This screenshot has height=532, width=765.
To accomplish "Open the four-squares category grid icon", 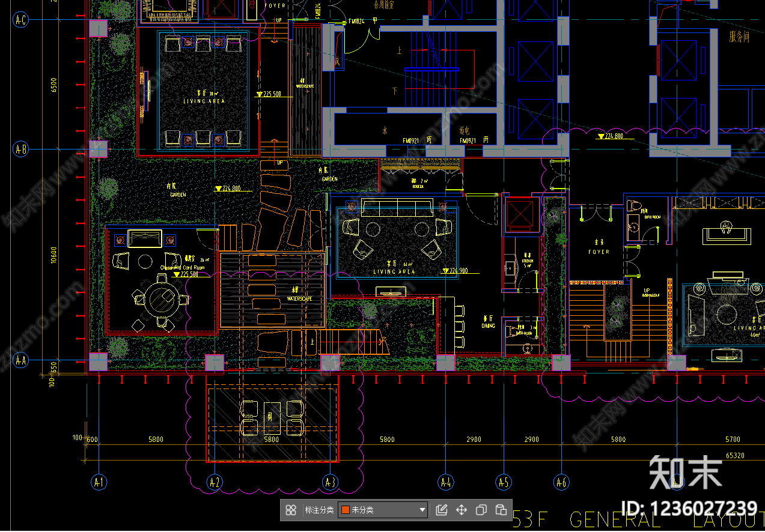I will (291, 510).
